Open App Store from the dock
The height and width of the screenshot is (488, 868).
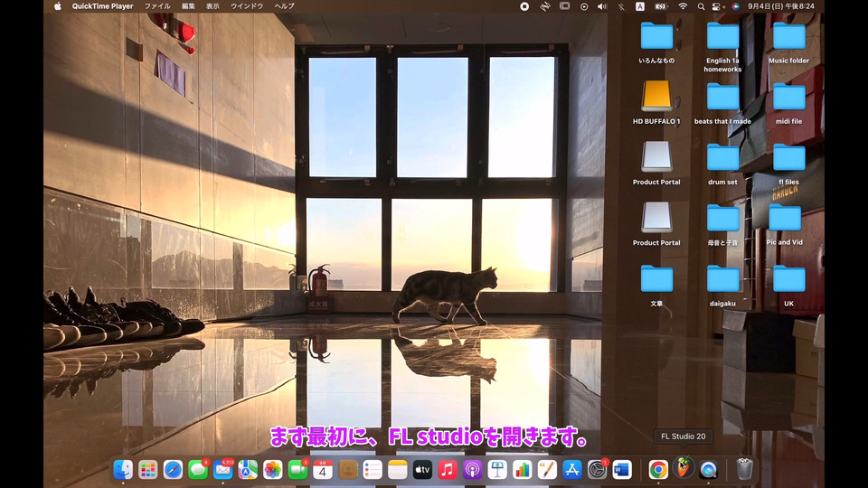pyautogui.click(x=571, y=470)
